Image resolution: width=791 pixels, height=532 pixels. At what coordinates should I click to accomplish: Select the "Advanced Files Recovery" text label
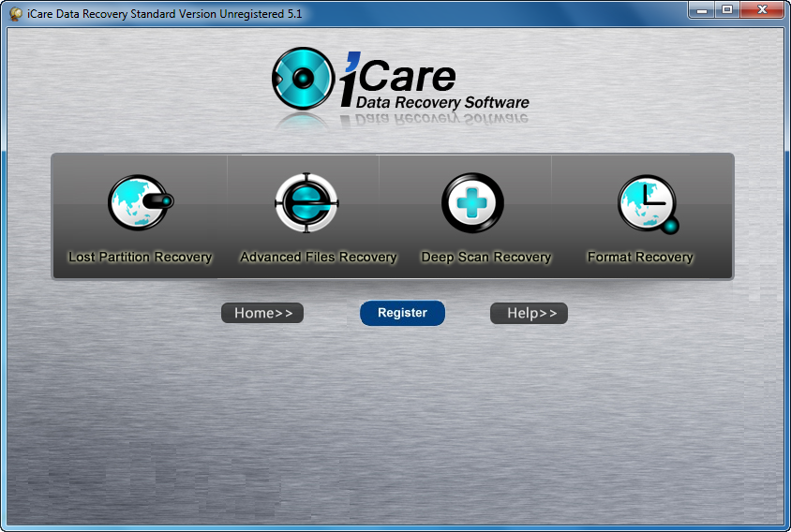(319, 257)
